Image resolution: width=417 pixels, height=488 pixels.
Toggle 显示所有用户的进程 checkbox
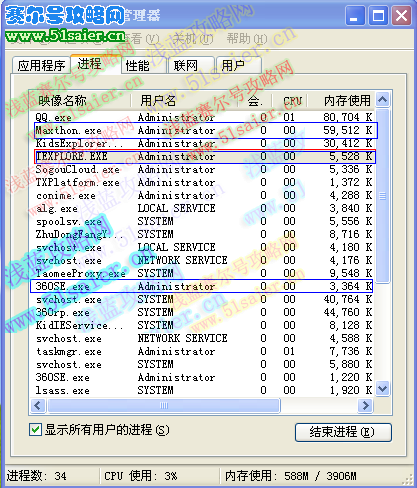point(35,430)
